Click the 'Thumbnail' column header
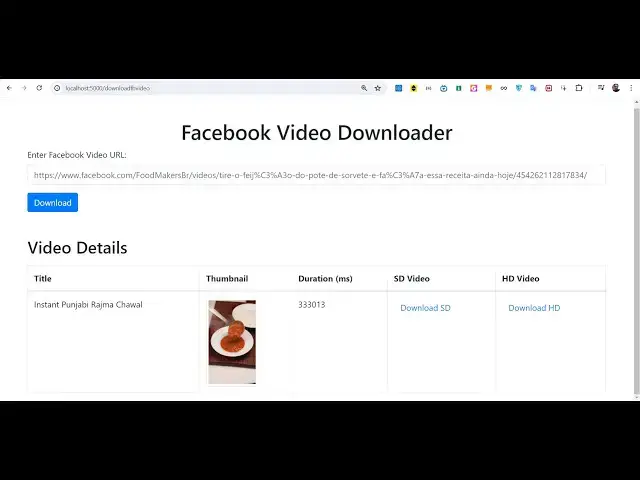This screenshot has width=640, height=480. coord(227,278)
